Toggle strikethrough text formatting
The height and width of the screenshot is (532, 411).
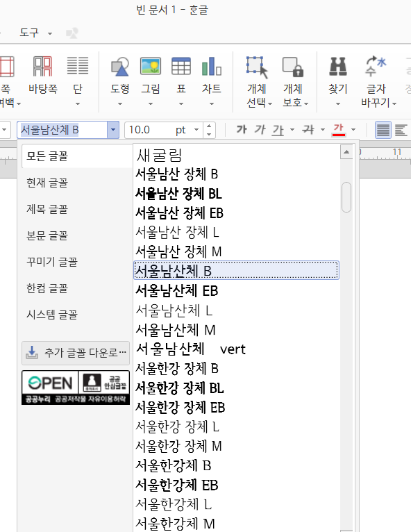coord(308,130)
